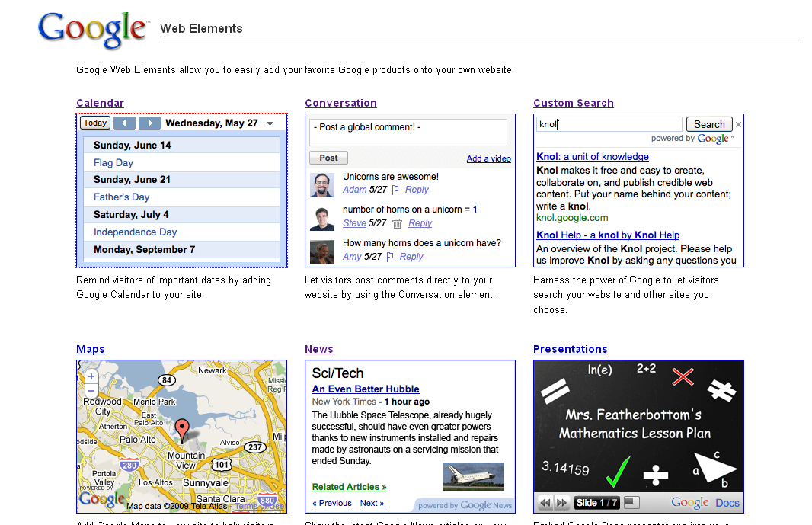
Task: Click knol.google.com URL text
Action: 572,218
